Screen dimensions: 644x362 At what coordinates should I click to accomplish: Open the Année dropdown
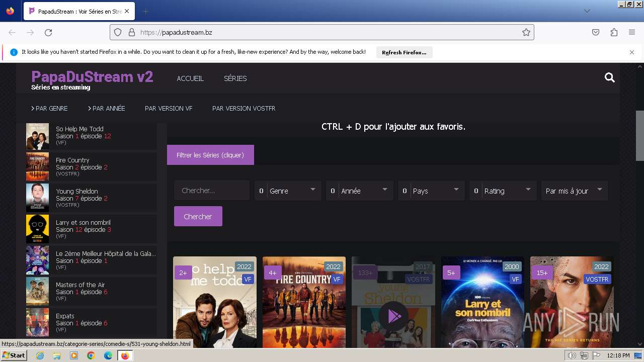359,191
